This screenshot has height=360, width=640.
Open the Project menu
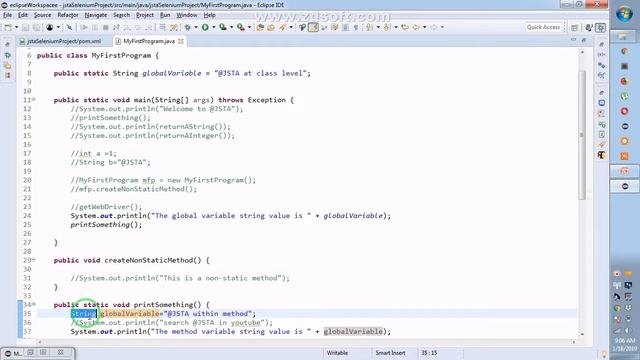145,15
